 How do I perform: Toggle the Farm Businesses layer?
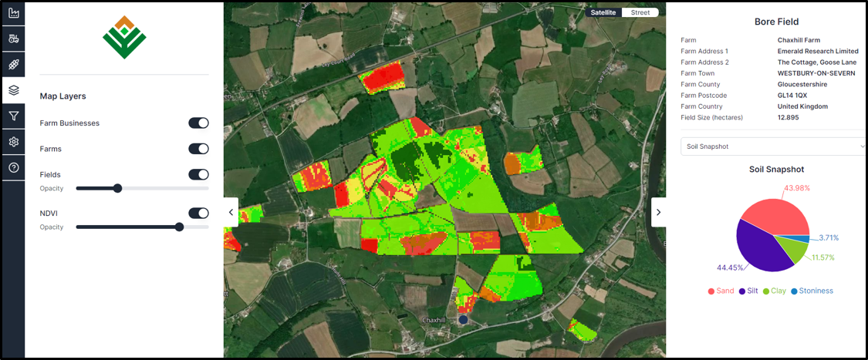(x=198, y=123)
